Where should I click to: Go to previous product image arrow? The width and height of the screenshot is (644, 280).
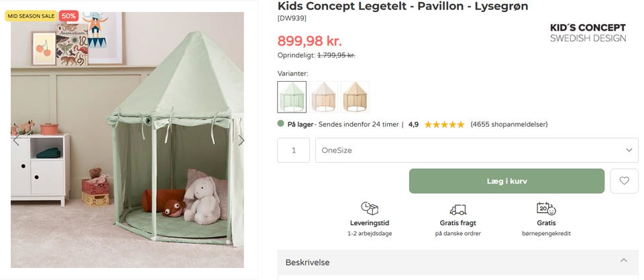point(17,141)
